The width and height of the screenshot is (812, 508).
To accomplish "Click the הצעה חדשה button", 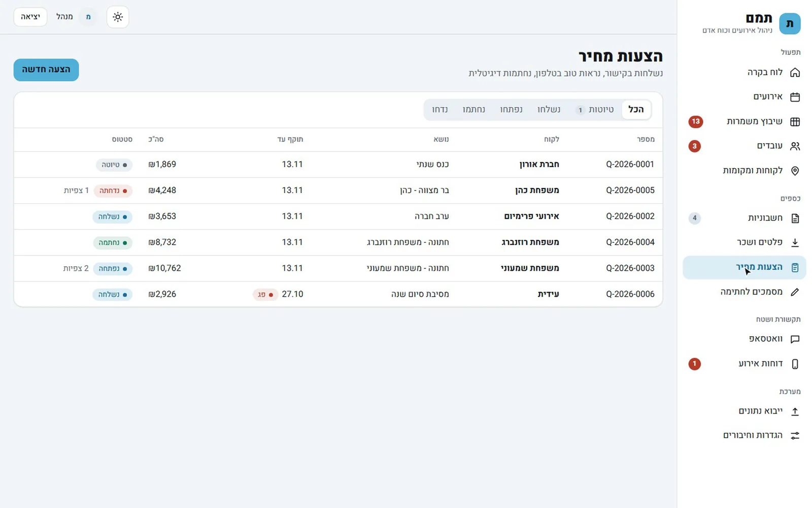I will [46, 70].
